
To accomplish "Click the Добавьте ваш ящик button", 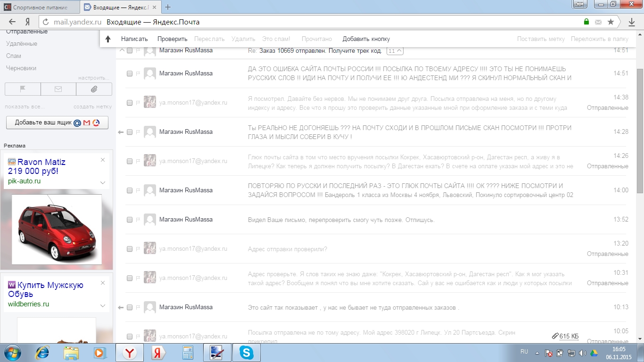I will [x=57, y=123].
